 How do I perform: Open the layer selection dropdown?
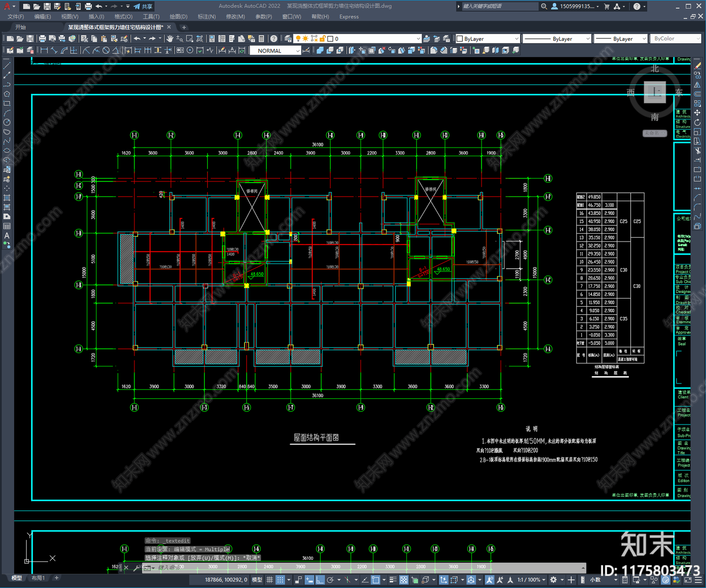357,39
